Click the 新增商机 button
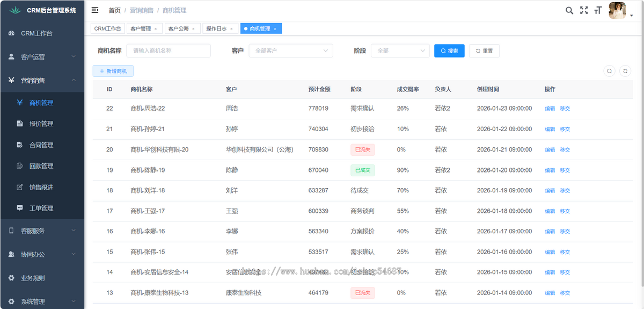644x309 pixels. pyautogui.click(x=113, y=71)
